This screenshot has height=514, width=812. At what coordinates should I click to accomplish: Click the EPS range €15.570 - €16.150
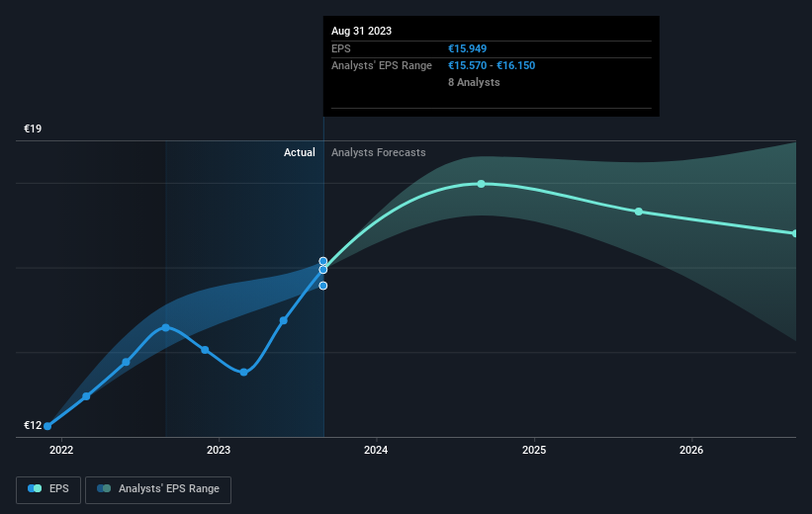pyautogui.click(x=492, y=66)
